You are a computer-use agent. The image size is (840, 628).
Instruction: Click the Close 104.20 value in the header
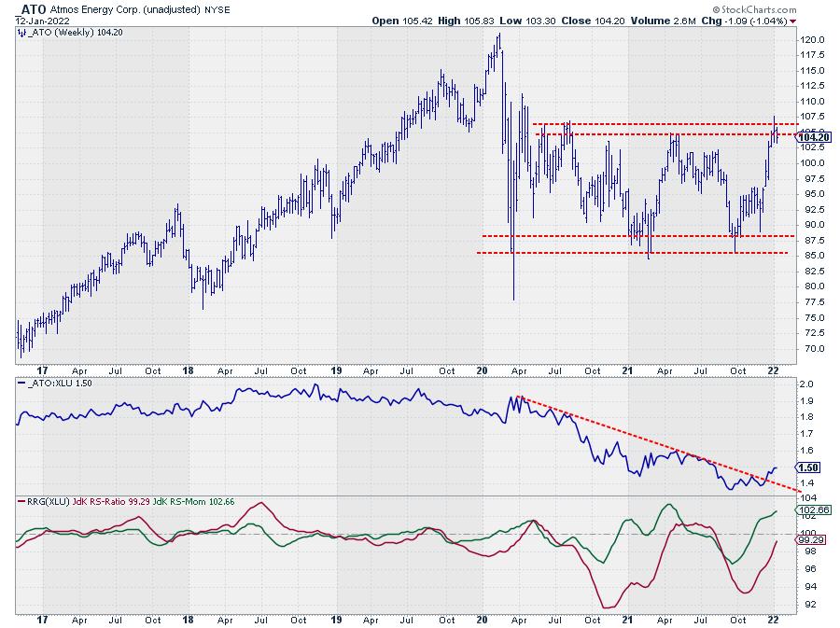coord(593,21)
